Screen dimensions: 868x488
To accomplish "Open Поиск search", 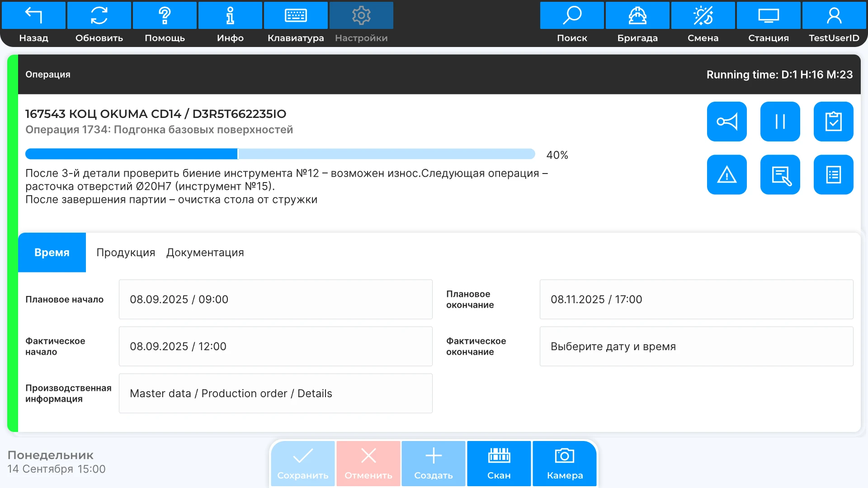I will pyautogui.click(x=572, y=23).
